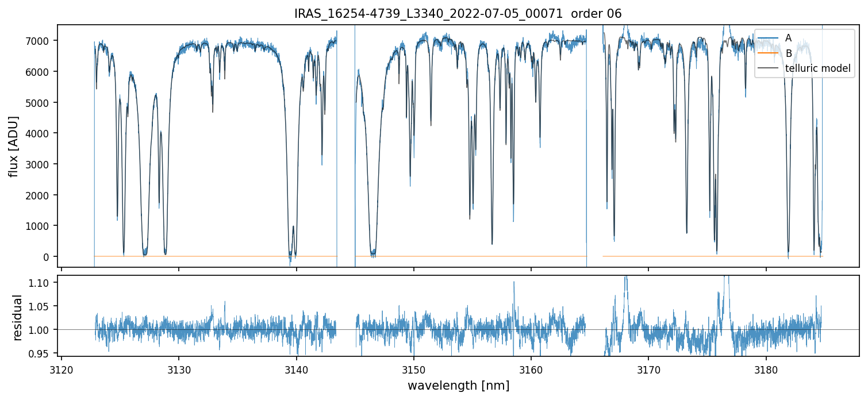This screenshot has height=400, width=868.
Task: Click the 1.10 residual tick label
Action: (43, 283)
